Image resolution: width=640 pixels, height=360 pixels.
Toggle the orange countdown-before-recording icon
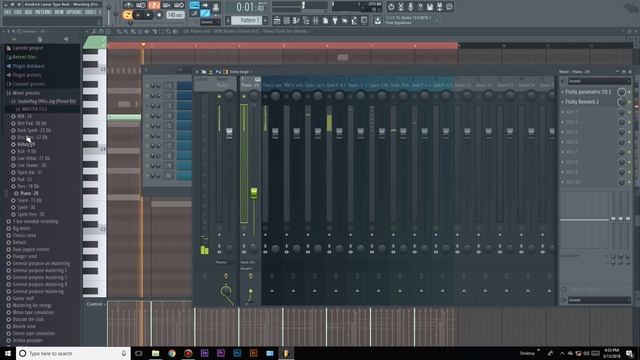pyautogui.click(x=154, y=5)
